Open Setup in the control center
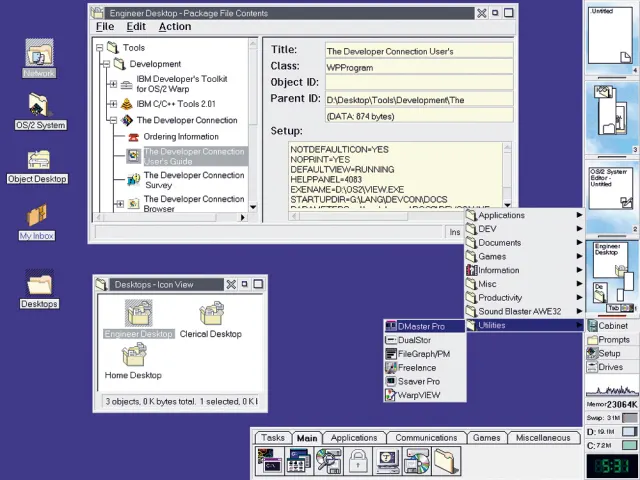Screen dimensions: 640x480 tap(612, 353)
